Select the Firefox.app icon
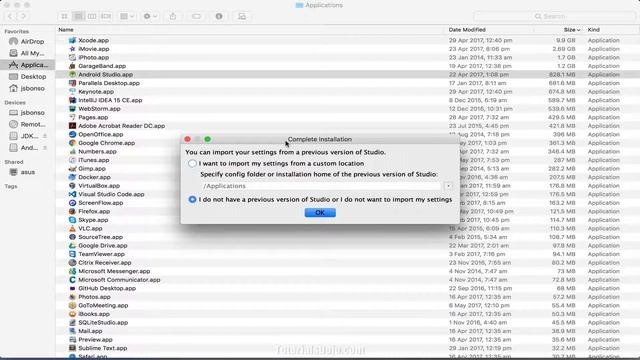Image resolution: width=640 pixels, height=360 pixels. click(x=72, y=211)
